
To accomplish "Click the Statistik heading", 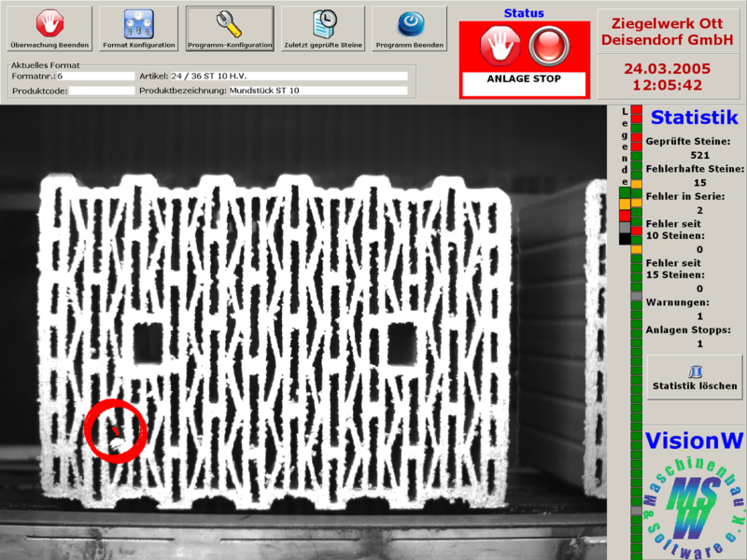I will (694, 118).
